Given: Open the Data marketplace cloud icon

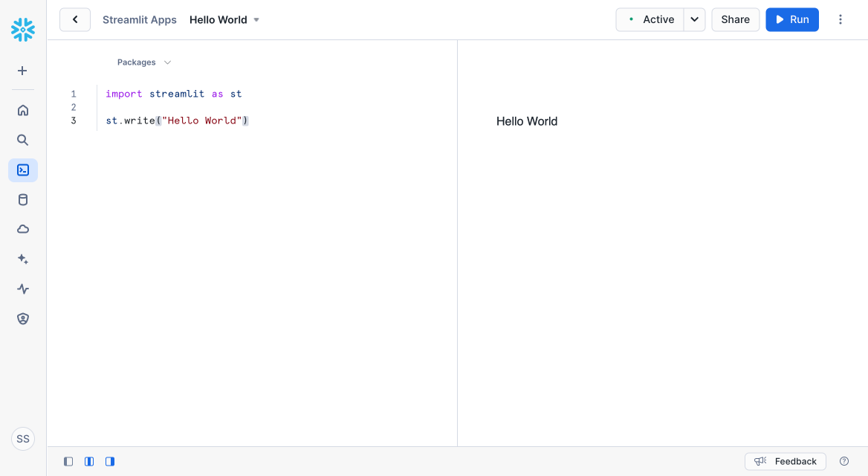Looking at the screenshot, I should click(x=22, y=229).
